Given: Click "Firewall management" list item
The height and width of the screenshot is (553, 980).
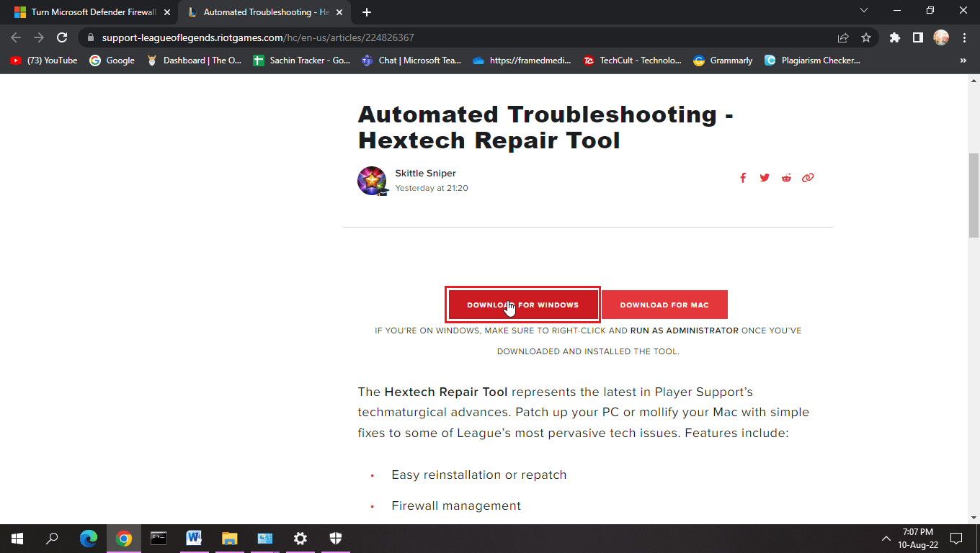Looking at the screenshot, I should pos(456,505).
